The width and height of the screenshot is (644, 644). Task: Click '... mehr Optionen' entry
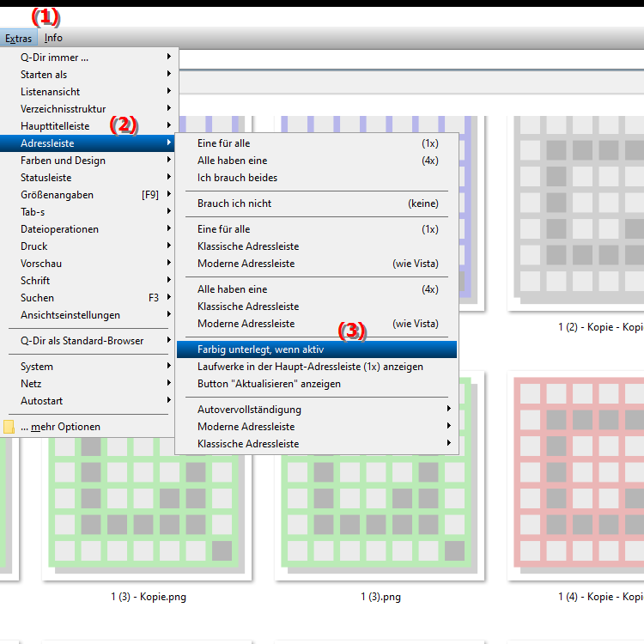point(88,427)
